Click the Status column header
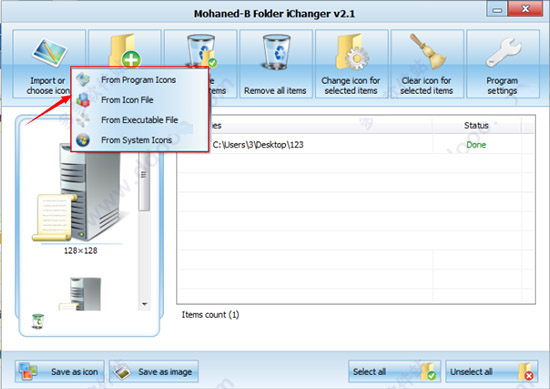 pyautogui.click(x=476, y=125)
